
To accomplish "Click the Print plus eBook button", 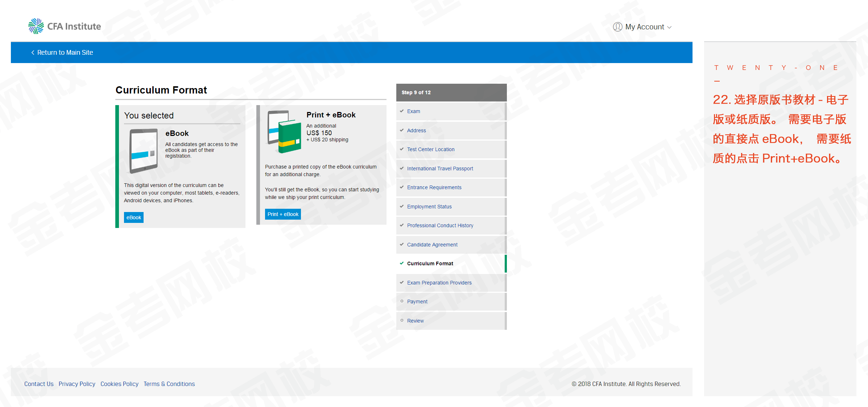I will click(x=283, y=215).
